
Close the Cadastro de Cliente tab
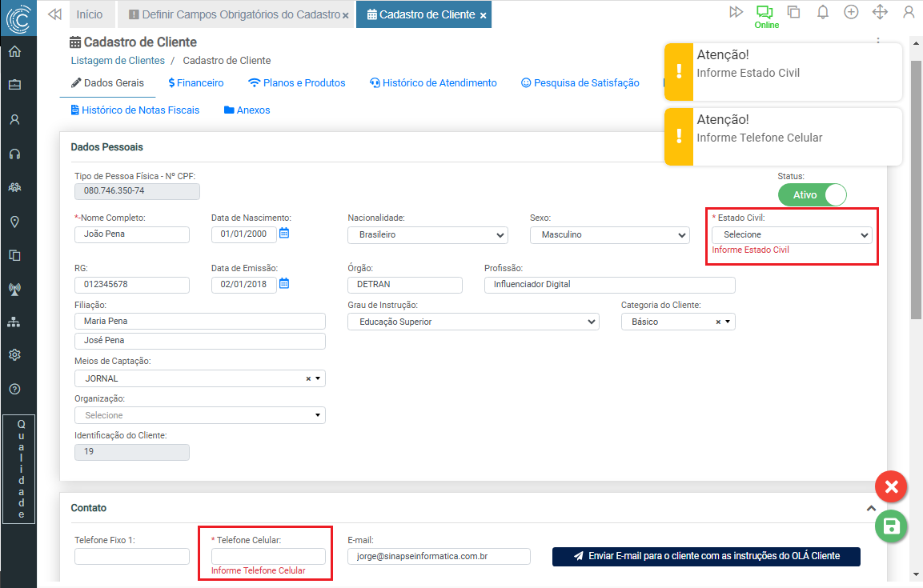coord(484,15)
